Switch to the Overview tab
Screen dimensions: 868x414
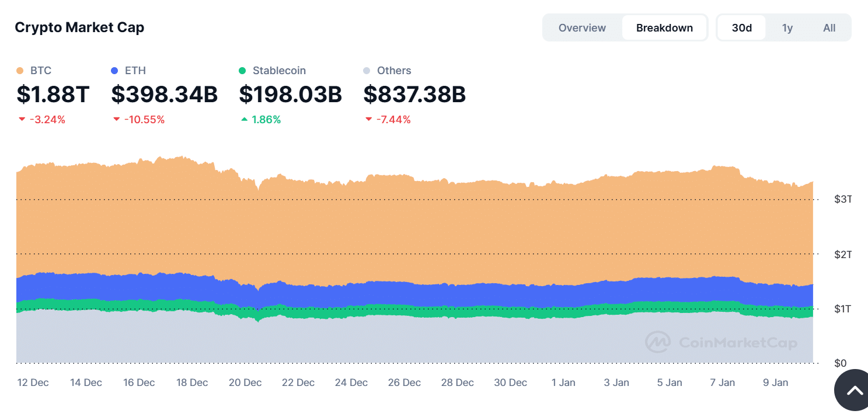coord(582,28)
